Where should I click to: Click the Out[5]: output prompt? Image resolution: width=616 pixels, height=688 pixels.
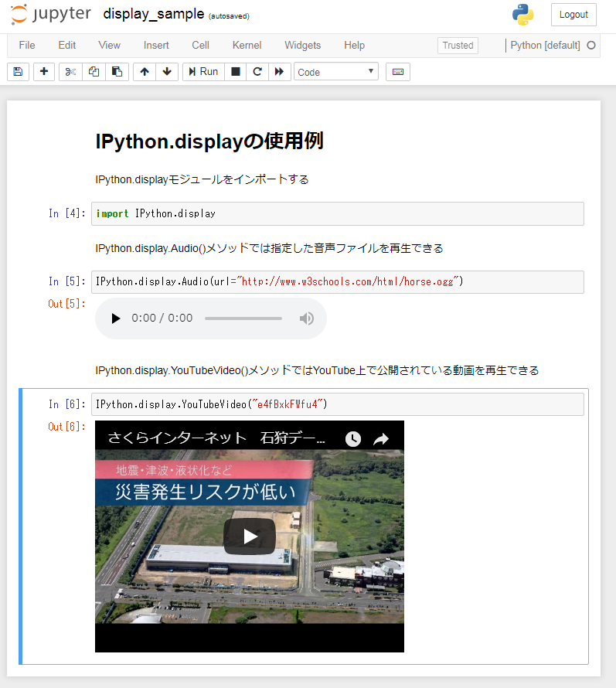66,304
